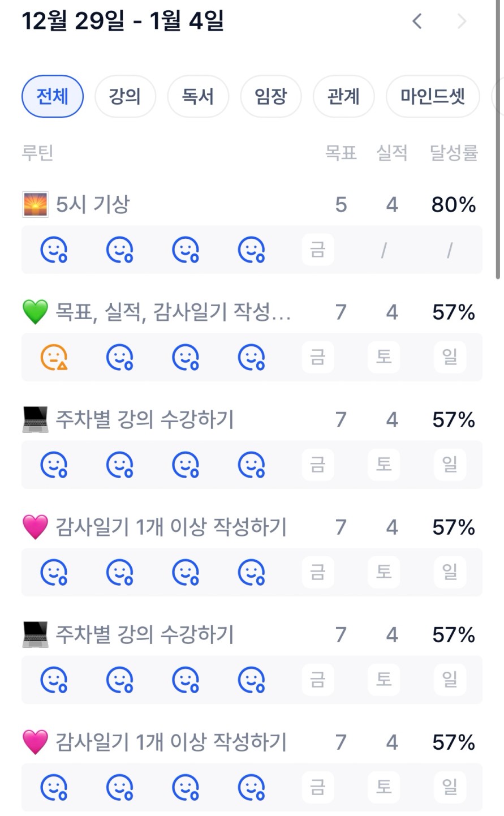Go to the previous week arrow
This screenshot has height=816, width=504.
pyautogui.click(x=417, y=22)
